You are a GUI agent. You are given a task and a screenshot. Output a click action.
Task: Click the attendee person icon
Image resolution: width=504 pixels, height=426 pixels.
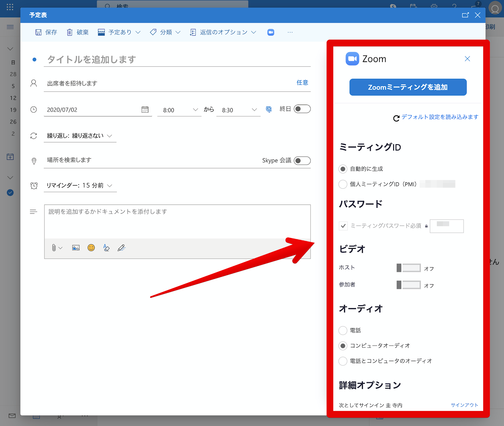click(x=34, y=83)
